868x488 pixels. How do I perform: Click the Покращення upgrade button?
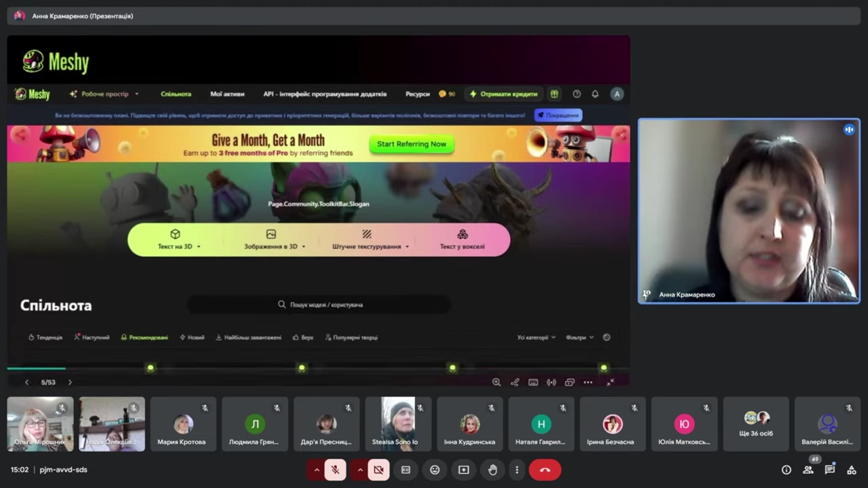click(558, 115)
